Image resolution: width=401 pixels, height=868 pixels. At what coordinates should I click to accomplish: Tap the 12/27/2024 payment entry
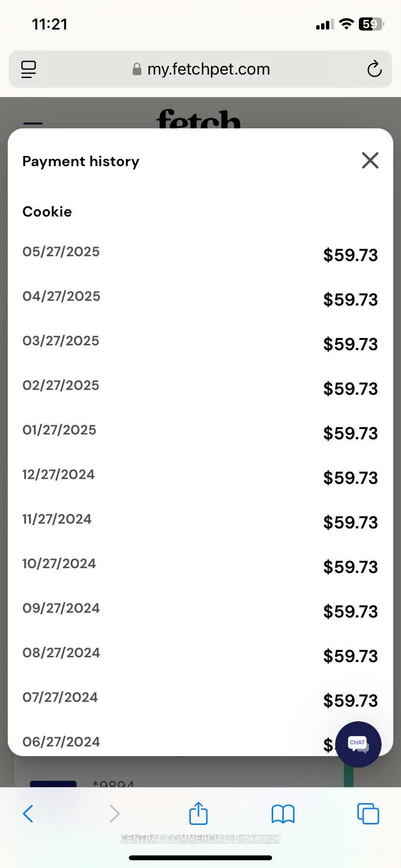[200, 476]
